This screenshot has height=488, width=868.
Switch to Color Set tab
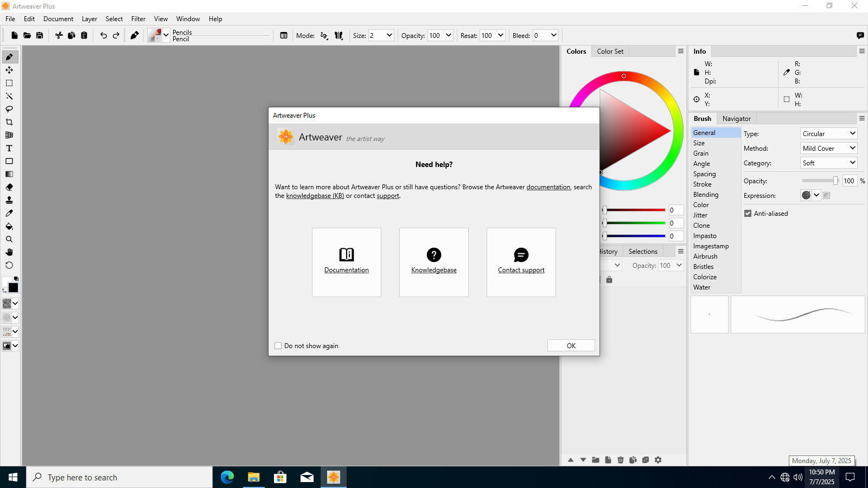[x=610, y=52]
